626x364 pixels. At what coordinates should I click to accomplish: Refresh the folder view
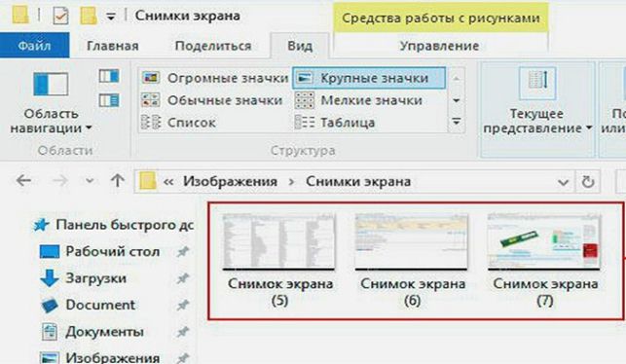[588, 182]
